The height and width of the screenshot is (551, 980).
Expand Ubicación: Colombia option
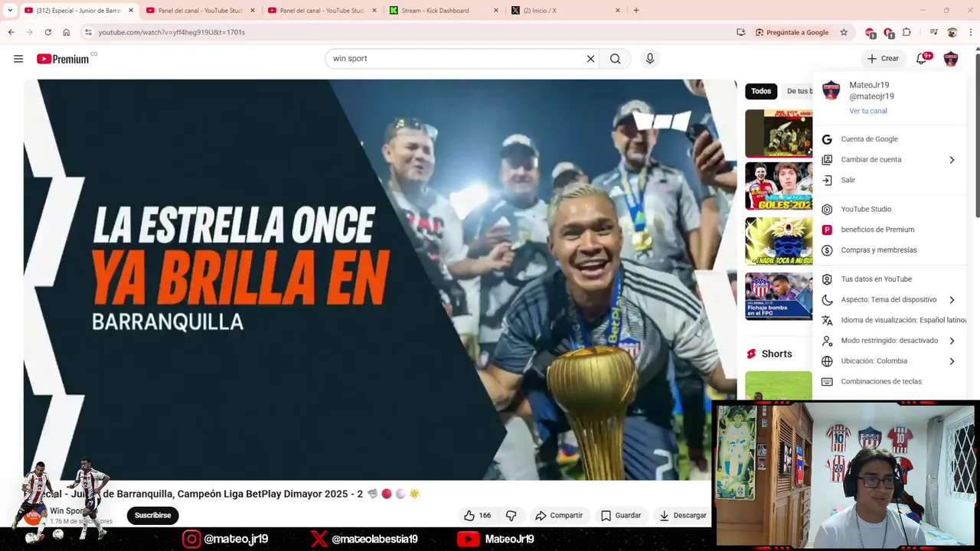coord(890,361)
